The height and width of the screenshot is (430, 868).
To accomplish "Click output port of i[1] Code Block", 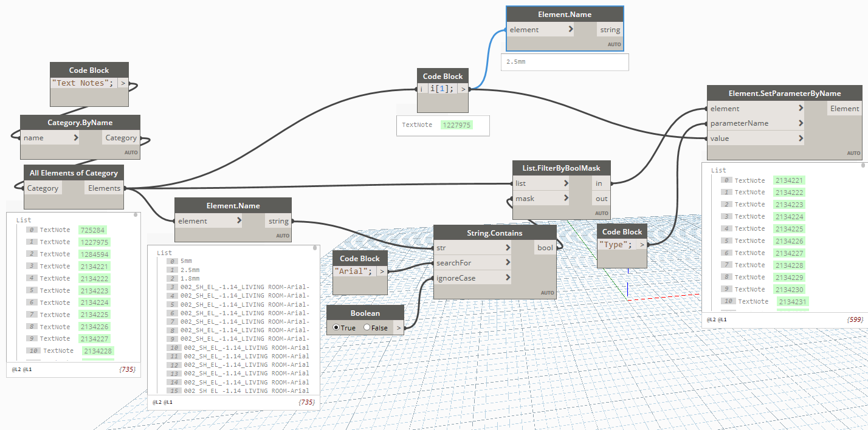I will (463, 89).
